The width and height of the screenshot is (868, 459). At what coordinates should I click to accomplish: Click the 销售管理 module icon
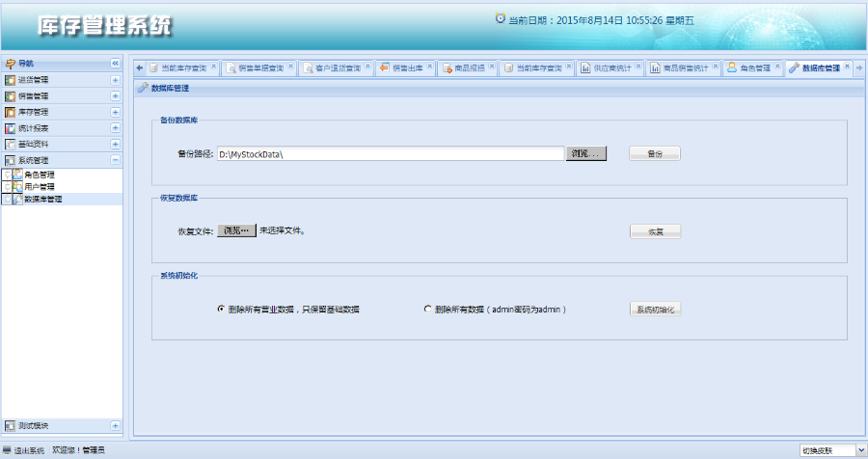point(10,95)
